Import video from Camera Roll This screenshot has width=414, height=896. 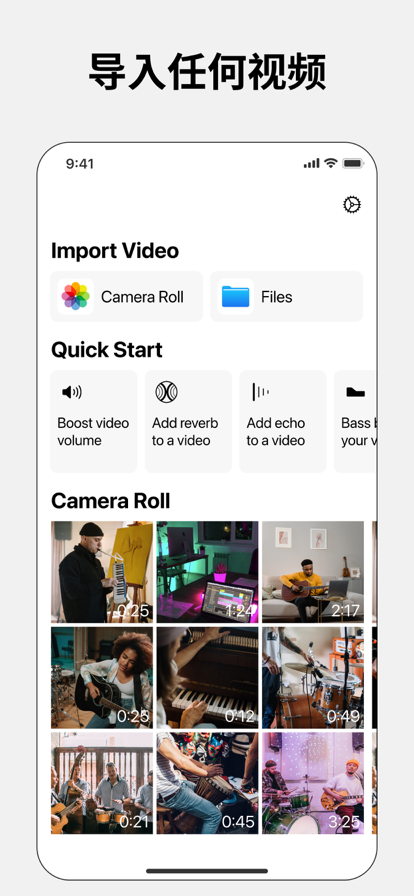coord(126,297)
